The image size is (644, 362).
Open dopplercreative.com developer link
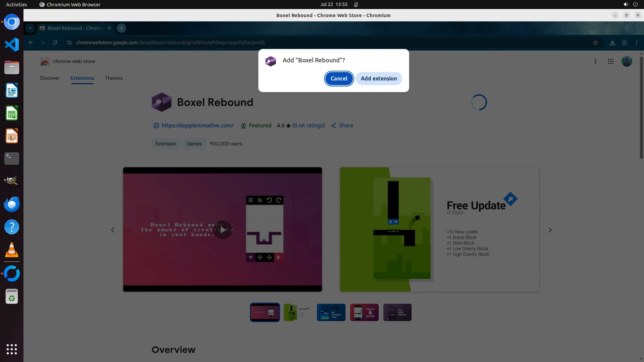coord(197,125)
